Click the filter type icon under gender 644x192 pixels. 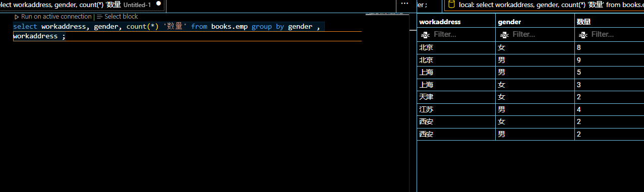504,35
